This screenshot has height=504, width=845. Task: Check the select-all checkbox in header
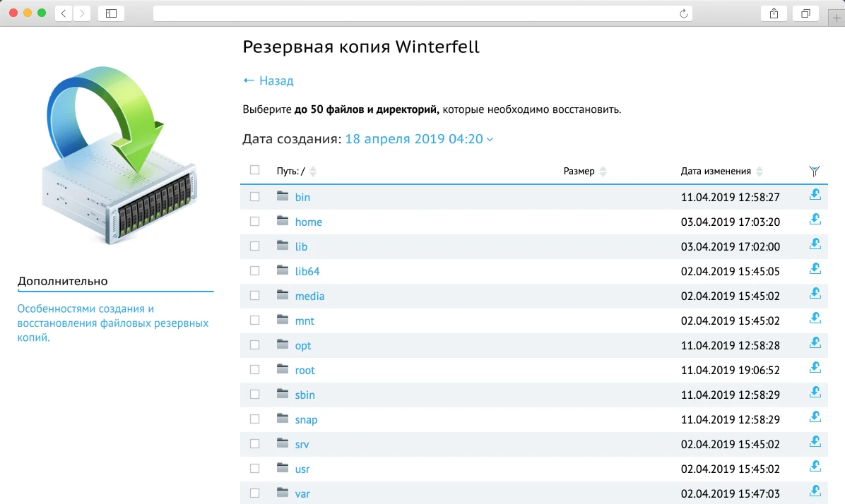tap(254, 170)
